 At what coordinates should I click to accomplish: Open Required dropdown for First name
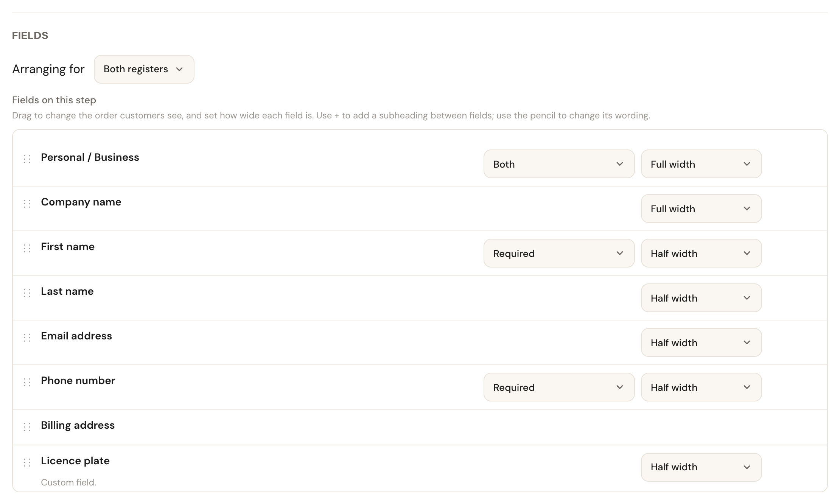click(x=559, y=253)
